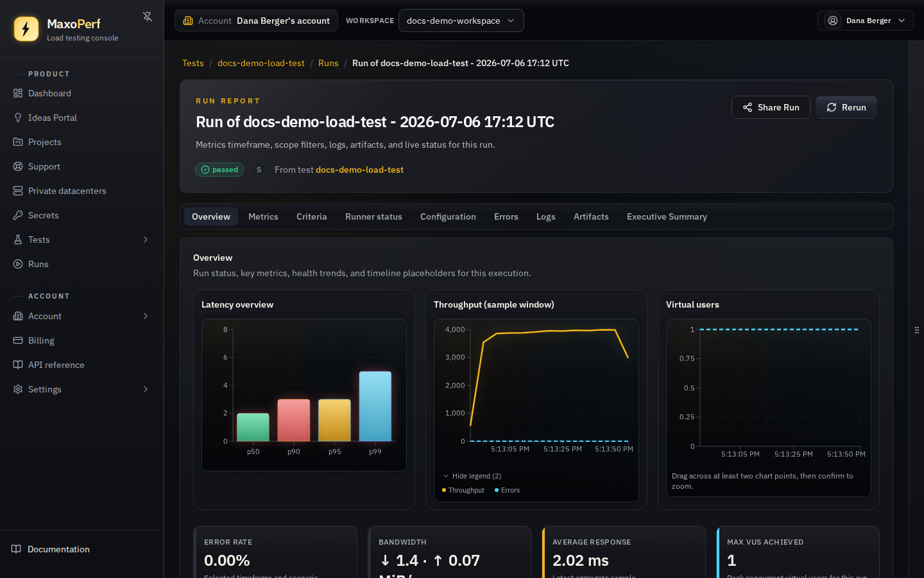Click the unpin sidebar icon
This screenshot has height=578, width=924.
(x=148, y=17)
